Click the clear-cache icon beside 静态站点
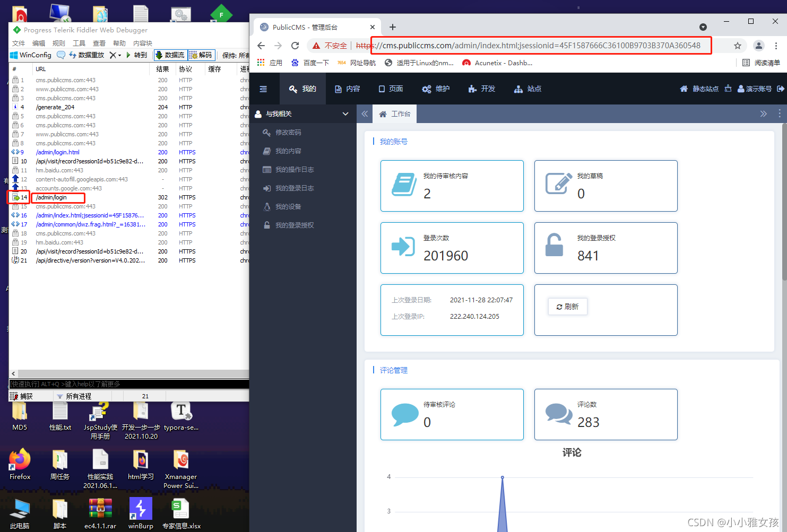Image resolution: width=787 pixels, height=532 pixels. pos(728,89)
